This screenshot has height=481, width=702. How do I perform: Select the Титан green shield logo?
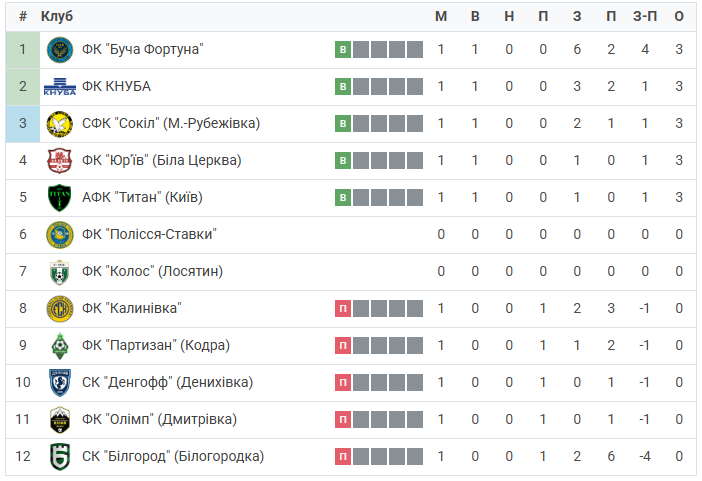60,198
